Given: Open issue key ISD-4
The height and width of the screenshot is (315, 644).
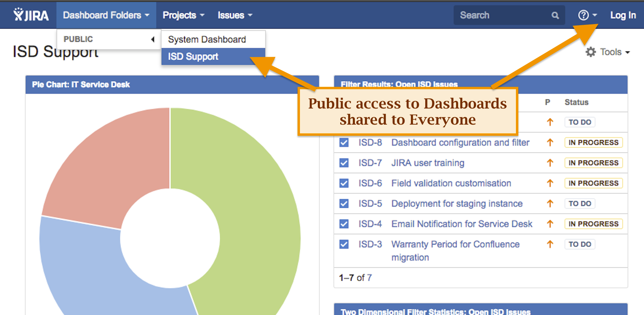Looking at the screenshot, I should click(x=370, y=224).
